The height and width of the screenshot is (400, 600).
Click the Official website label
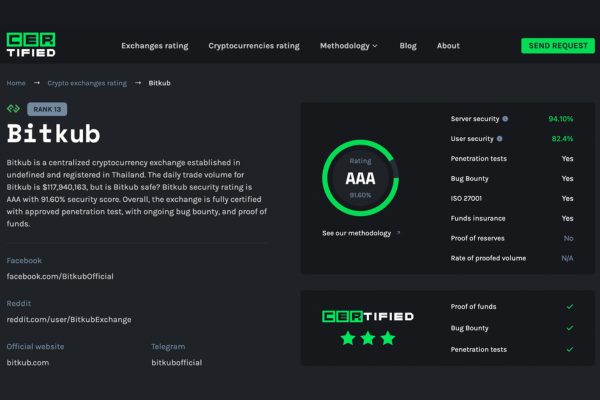click(x=35, y=347)
